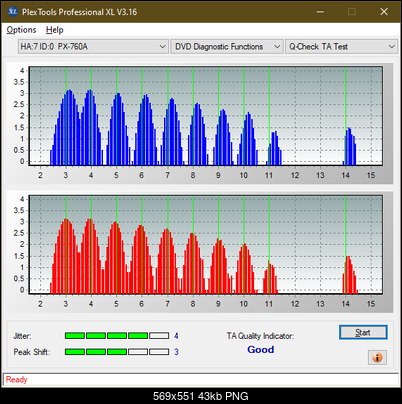Click the 'Ready' status bar text

[17, 380]
